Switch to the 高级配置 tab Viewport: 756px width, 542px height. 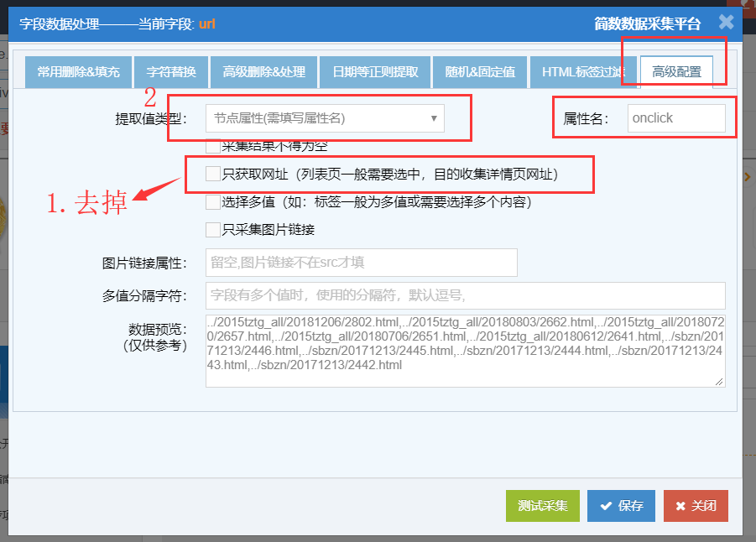(x=676, y=72)
